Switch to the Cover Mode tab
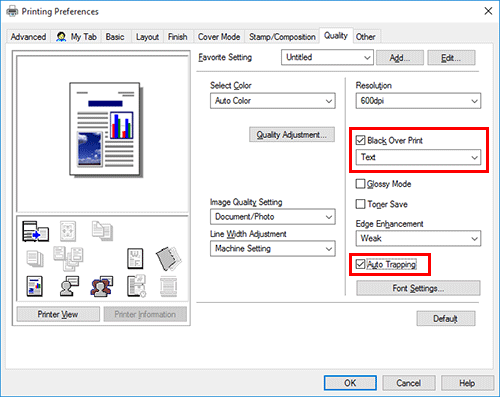 click(219, 37)
